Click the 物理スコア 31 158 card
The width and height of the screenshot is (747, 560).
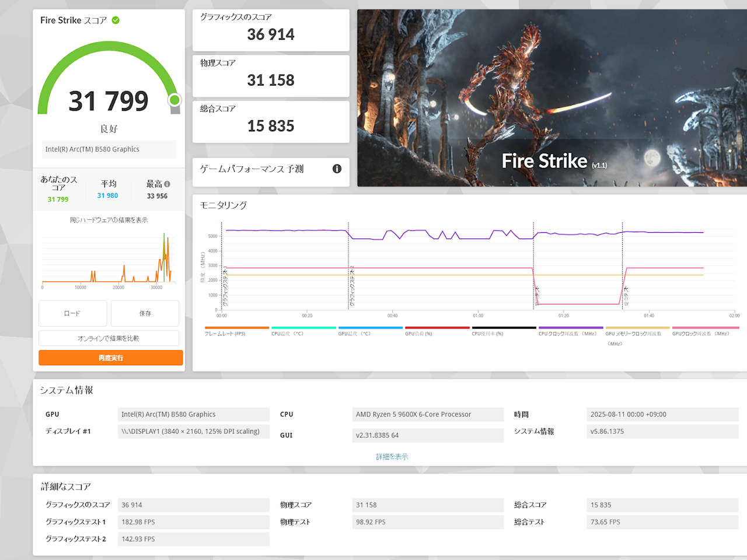pyautogui.click(x=271, y=76)
